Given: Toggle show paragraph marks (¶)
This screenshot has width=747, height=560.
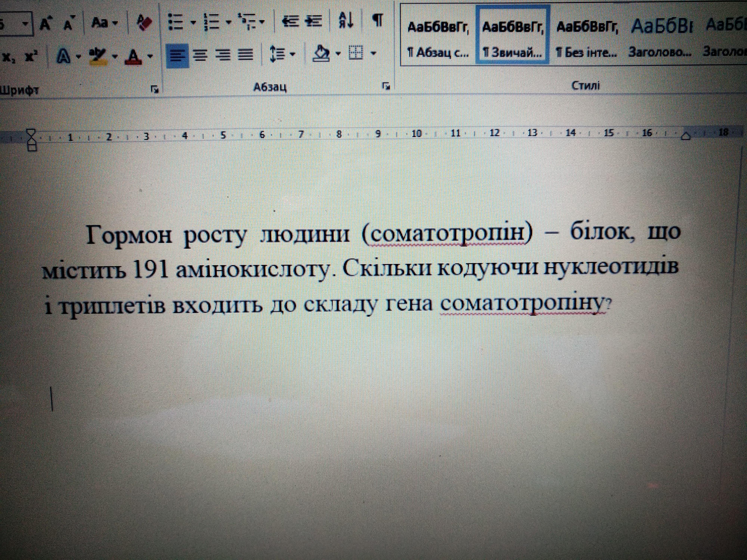Looking at the screenshot, I should [x=378, y=20].
